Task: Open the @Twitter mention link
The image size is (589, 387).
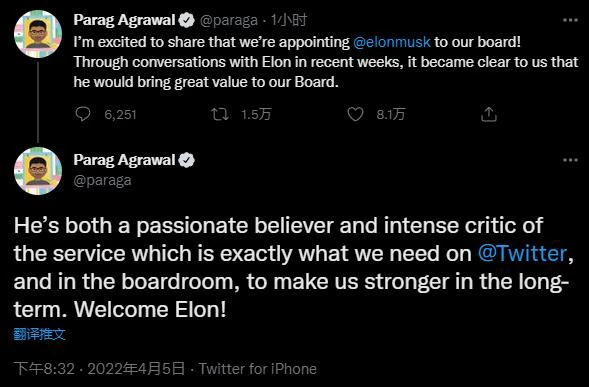Action: click(522, 253)
